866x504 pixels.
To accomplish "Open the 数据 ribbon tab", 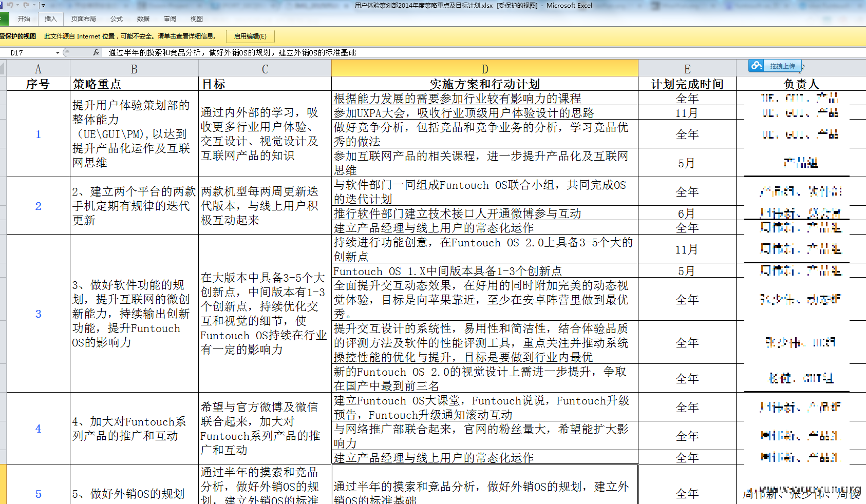I will [x=143, y=19].
